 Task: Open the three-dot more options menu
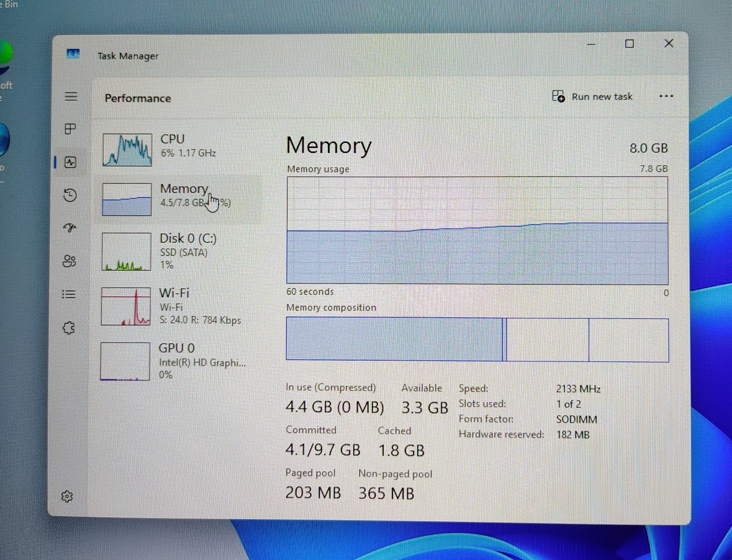click(x=666, y=96)
